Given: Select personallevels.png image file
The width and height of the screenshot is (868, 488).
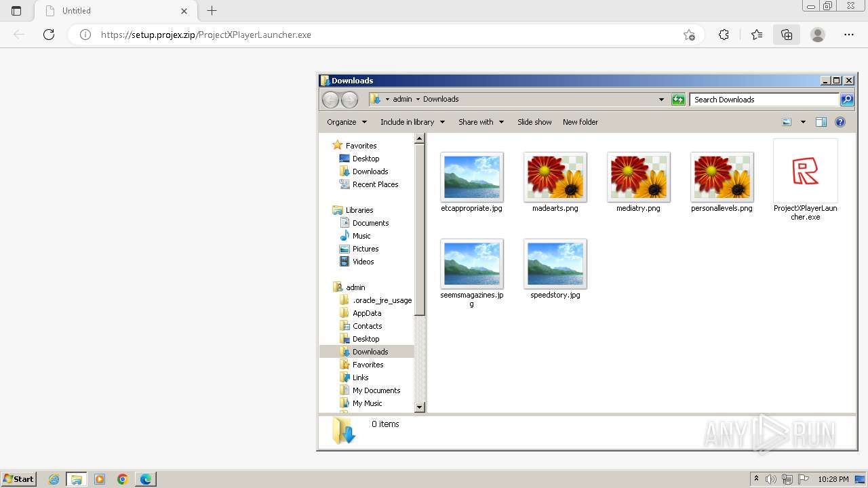Looking at the screenshot, I should point(722,177).
